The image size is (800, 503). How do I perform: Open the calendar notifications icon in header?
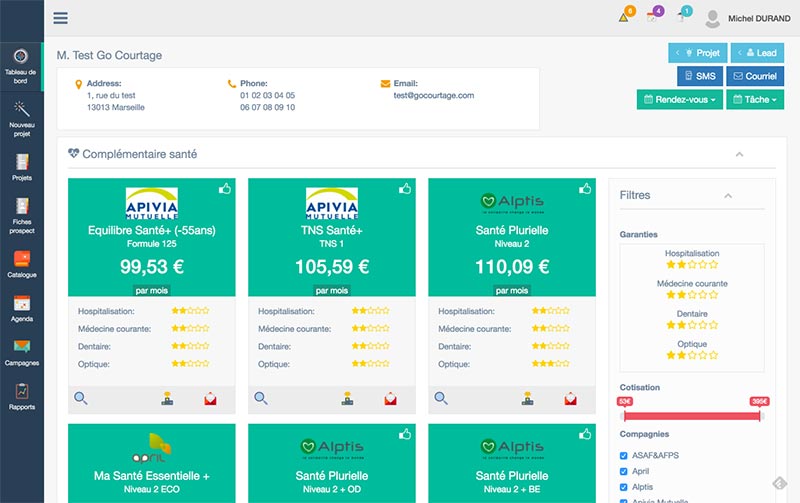click(x=653, y=17)
